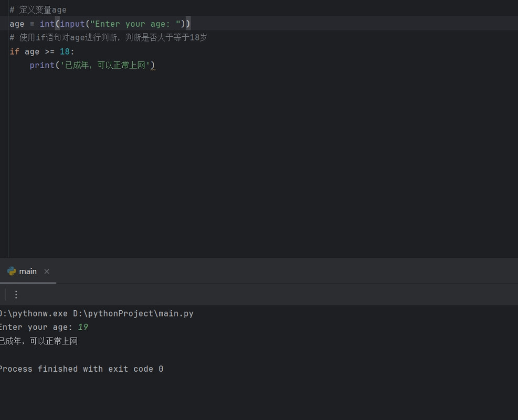Click the 'Enter your age:' console prompt
Viewport: 518px width, 420px height.
(x=36, y=327)
